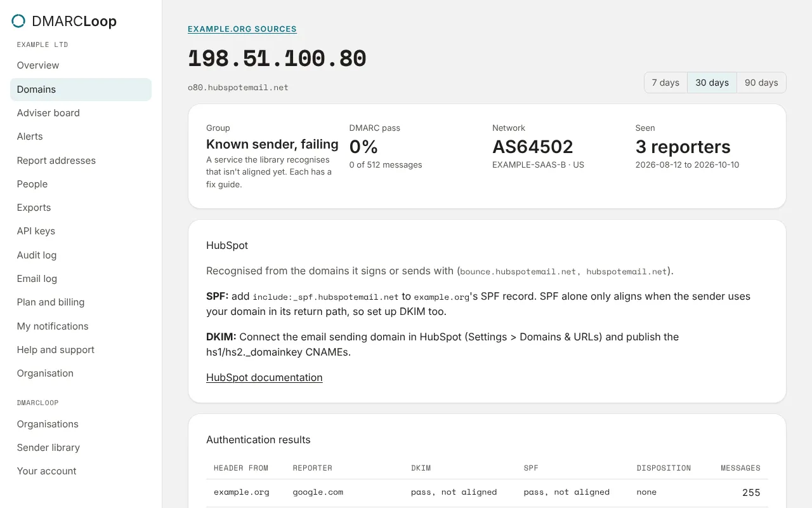This screenshot has height=508, width=812.
Task: Click the google.com reporter cell
Action: coord(318,492)
